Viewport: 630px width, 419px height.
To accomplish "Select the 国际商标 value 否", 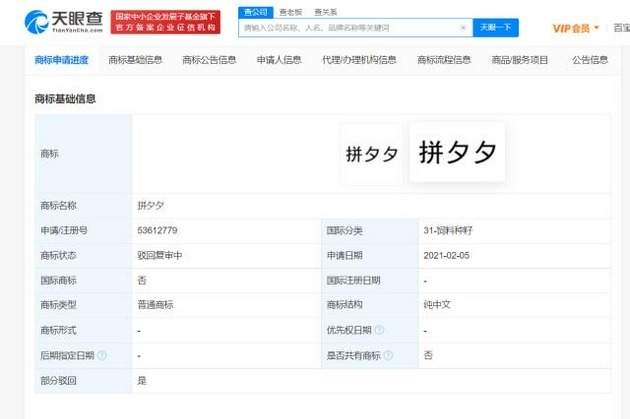I will click(x=142, y=280).
